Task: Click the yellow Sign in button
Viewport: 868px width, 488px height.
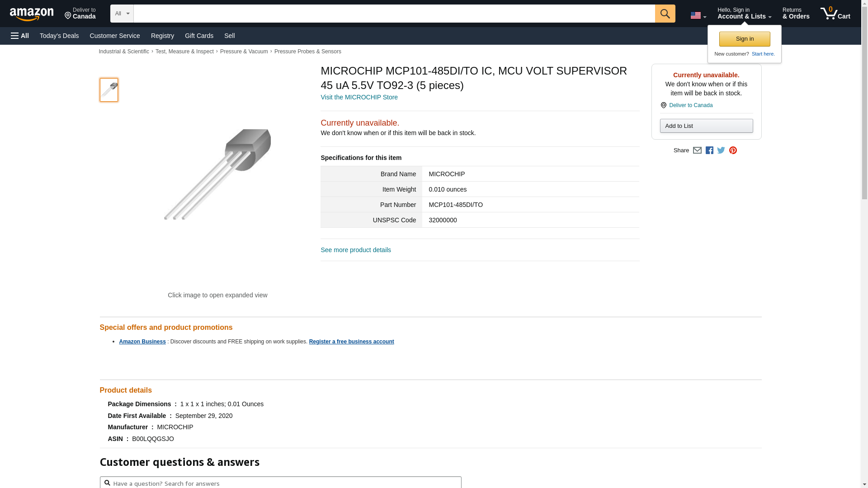Action: pos(745,39)
